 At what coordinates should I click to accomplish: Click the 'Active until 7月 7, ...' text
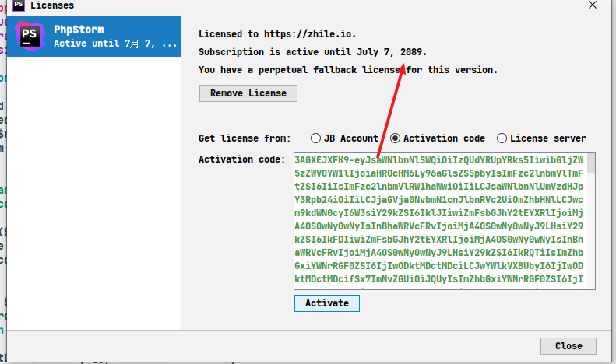(115, 43)
